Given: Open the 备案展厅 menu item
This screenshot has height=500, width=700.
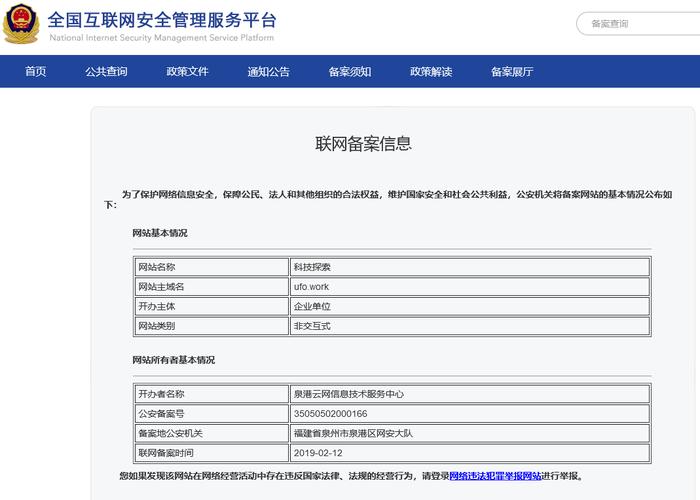Looking at the screenshot, I should tap(512, 71).
